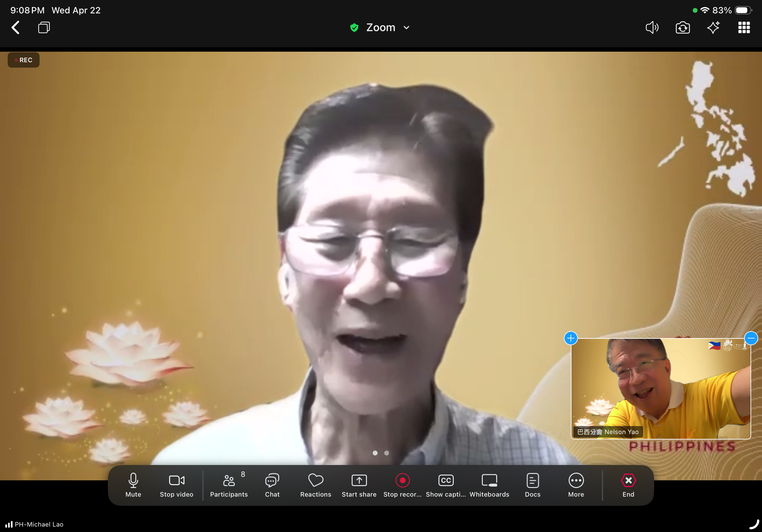The image size is (762, 532).
Task: Stop video camera
Action: point(176,484)
